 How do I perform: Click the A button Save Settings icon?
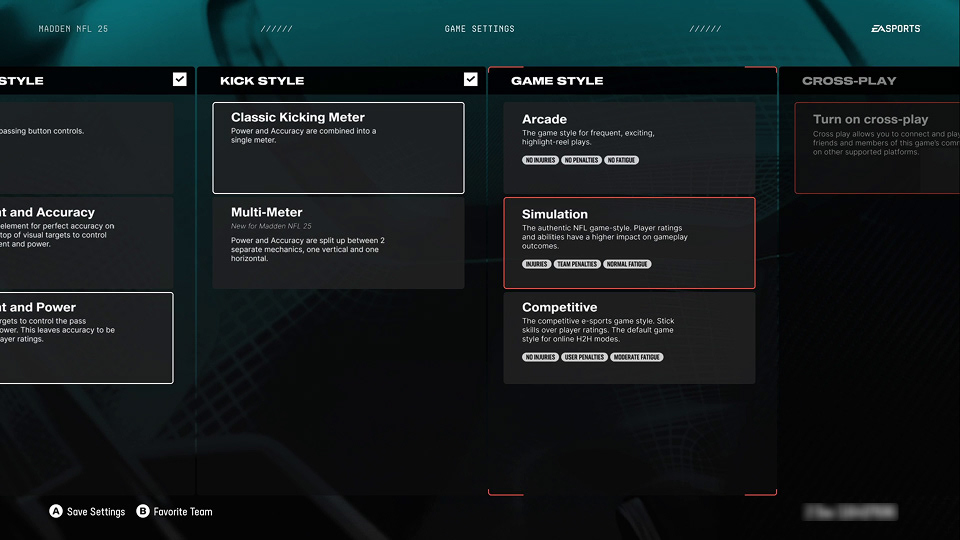56,511
